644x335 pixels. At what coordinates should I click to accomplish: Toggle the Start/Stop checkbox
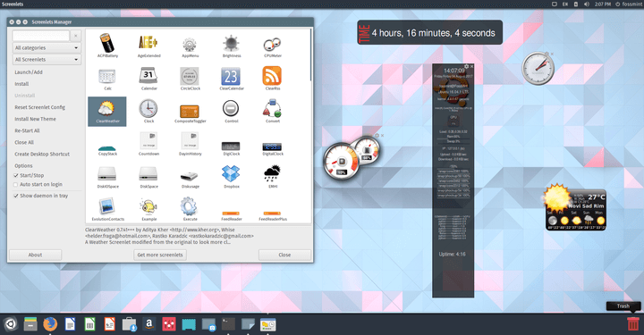[15, 175]
